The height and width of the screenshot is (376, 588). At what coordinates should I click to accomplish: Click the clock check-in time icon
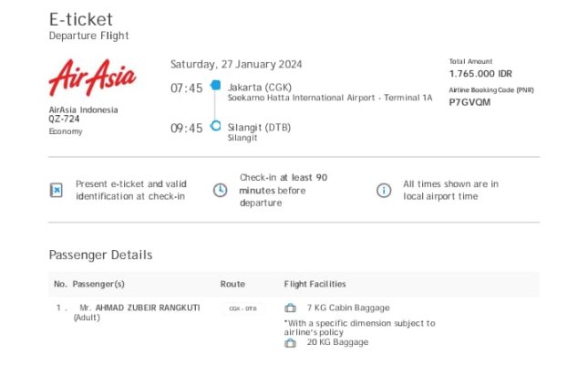[220, 190]
